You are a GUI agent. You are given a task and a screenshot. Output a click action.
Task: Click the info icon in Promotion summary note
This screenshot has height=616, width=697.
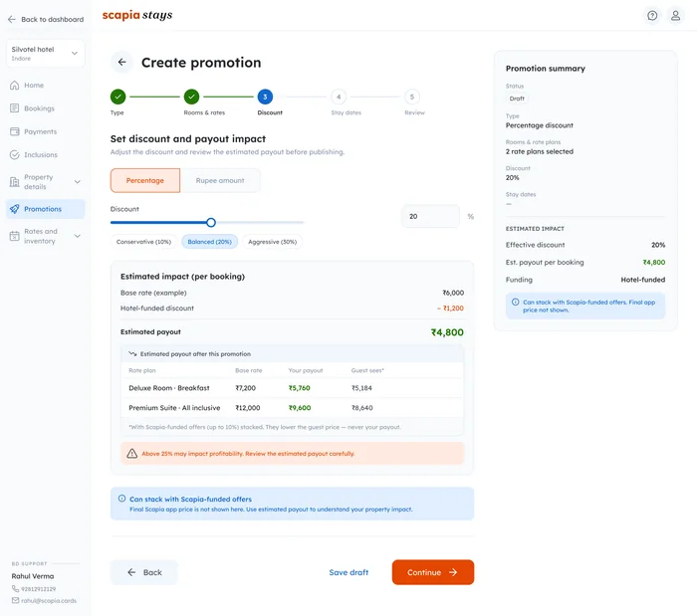[x=515, y=302]
